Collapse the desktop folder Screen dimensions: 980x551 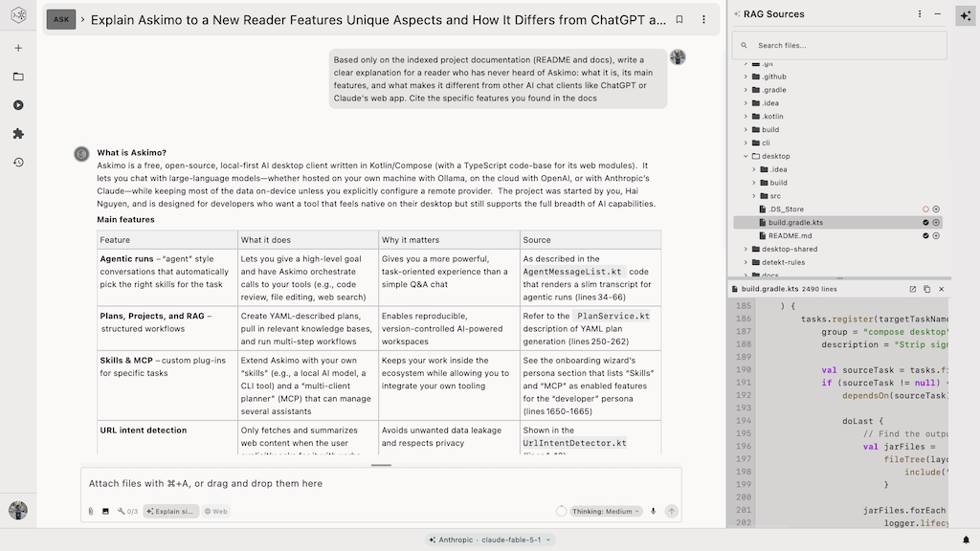(746, 156)
